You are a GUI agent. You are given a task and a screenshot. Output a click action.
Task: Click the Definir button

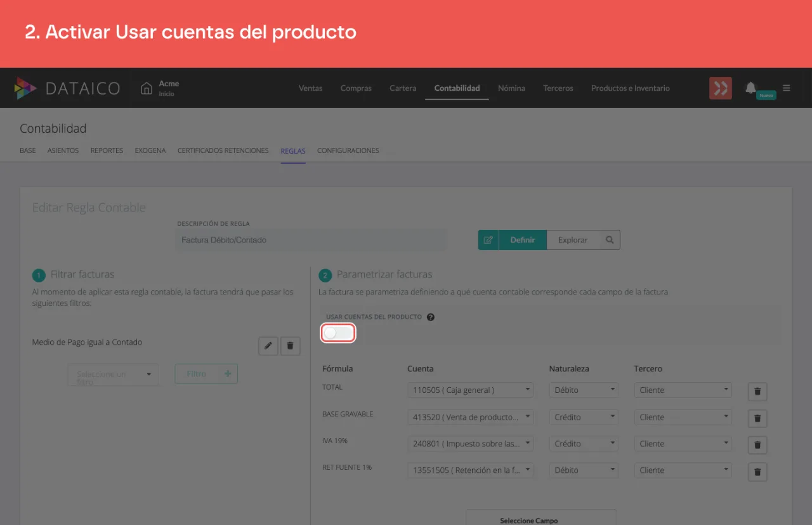pyautogui.click(x=523, y=240)
